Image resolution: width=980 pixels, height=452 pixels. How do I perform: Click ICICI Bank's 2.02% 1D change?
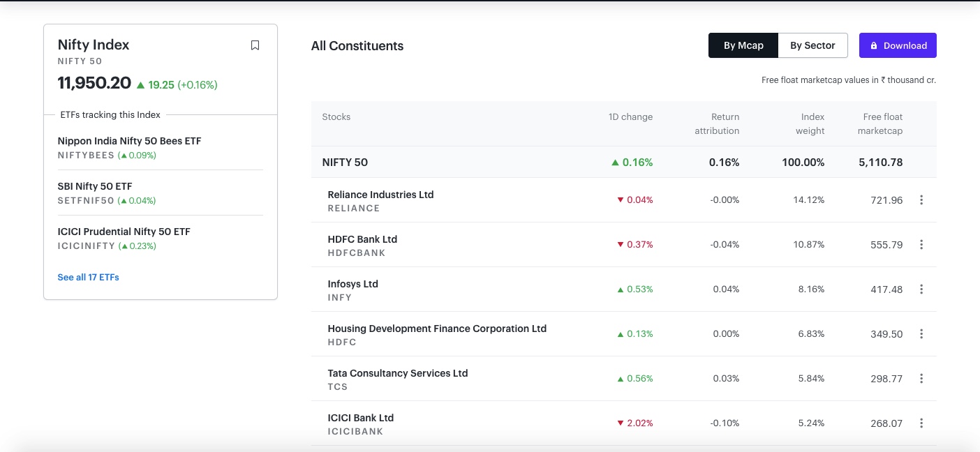(635, 423)
